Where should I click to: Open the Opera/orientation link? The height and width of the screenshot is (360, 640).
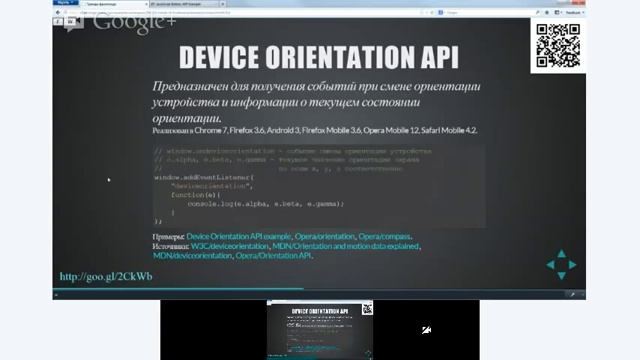pyautogui.click(x=325, y=236)
